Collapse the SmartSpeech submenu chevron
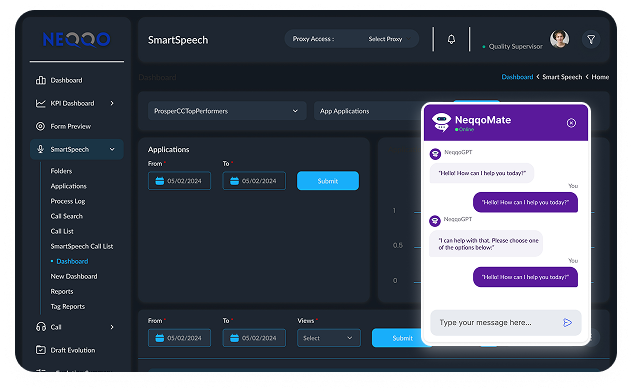 (112, 149)
